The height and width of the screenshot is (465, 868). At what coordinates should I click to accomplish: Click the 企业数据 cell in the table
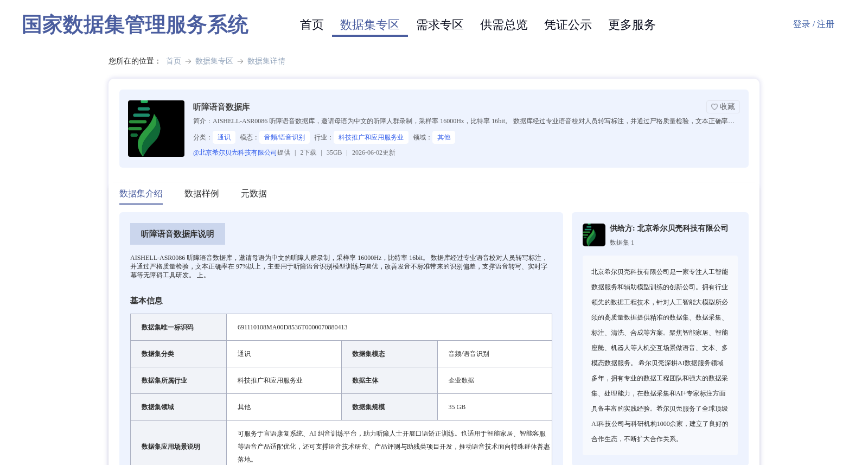click(x=461, y=380)
